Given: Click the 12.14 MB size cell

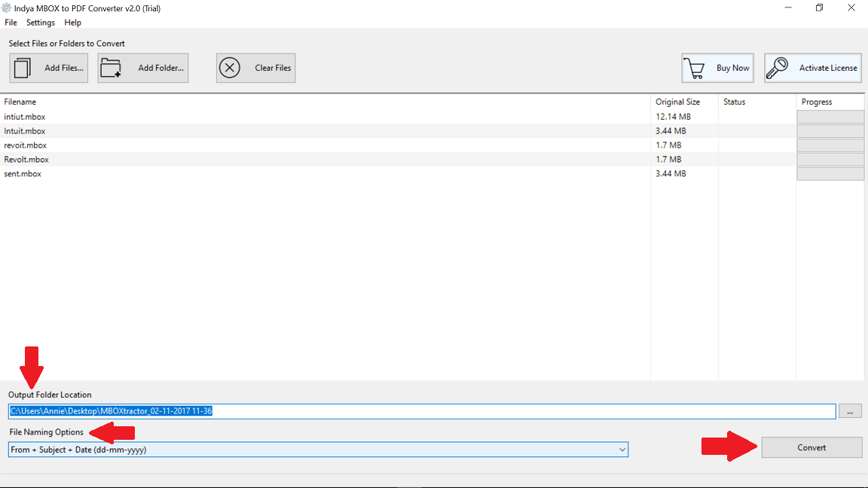Looking at the screenshot, I should [673, 117].
